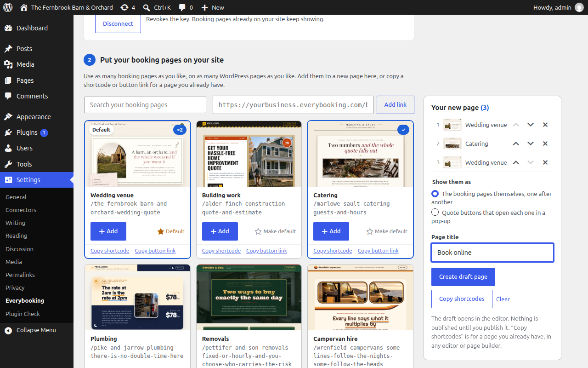Open the admin avatar profile menu
This screenshot has height=368, width=588.
(x=579, y=7)
